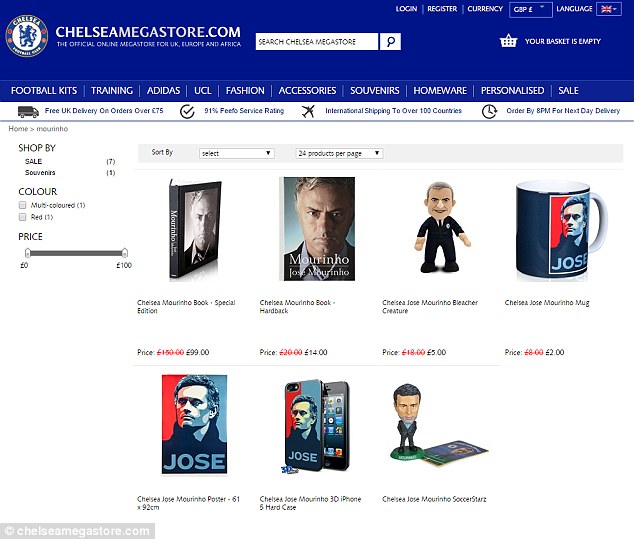This screenshot has width=634, height=539.
Task: Open the Jose Mourinho Mug thumbnail
Action: click(561, 230)
